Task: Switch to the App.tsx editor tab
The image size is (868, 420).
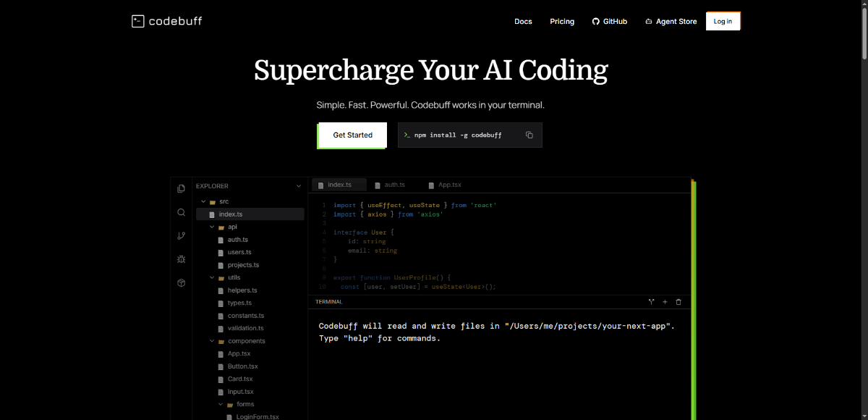Action: click(x=445, y=185)
